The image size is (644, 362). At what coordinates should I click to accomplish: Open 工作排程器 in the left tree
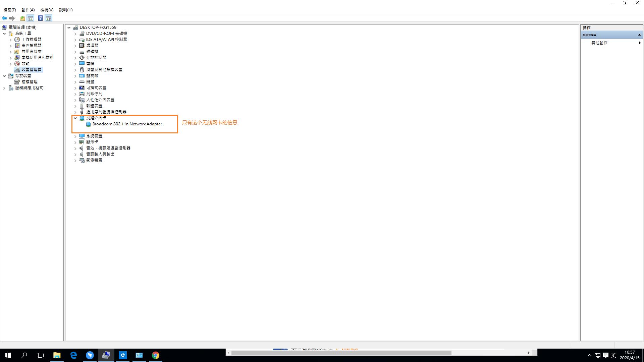[31, 40]
